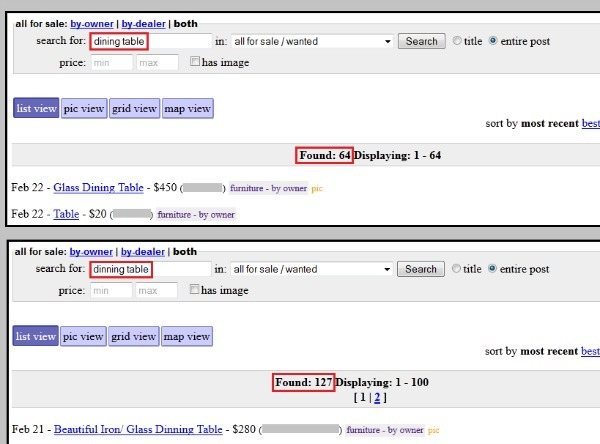The height and width of the screenshot is (444, 600).
Task: Click the search field containing 'dining table'
Action: 150,41
